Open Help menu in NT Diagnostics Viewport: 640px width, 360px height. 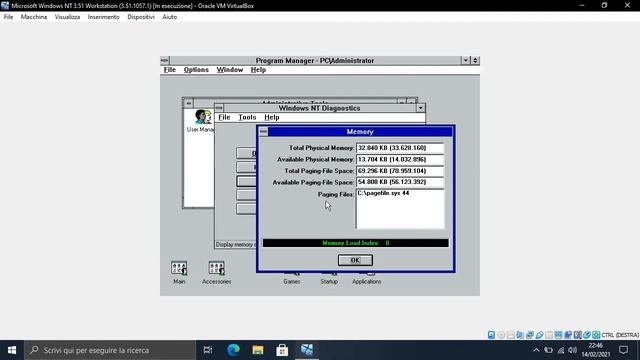click(x=272, y=117)
